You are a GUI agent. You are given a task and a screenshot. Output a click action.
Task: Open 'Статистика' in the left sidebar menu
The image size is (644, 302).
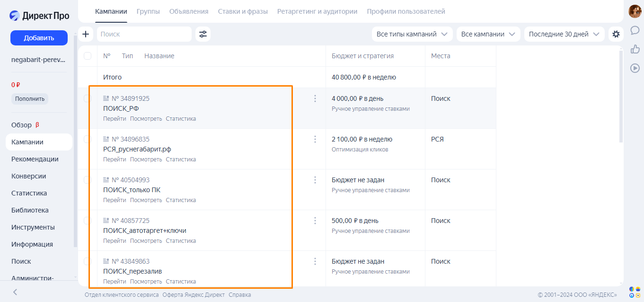click(29, 193)
